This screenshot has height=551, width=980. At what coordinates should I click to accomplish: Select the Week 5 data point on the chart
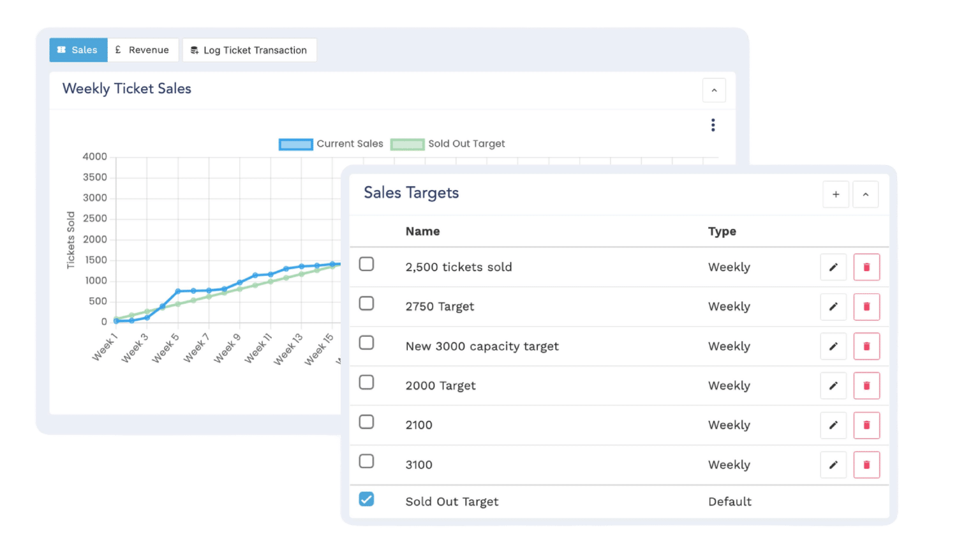point(177,290)
